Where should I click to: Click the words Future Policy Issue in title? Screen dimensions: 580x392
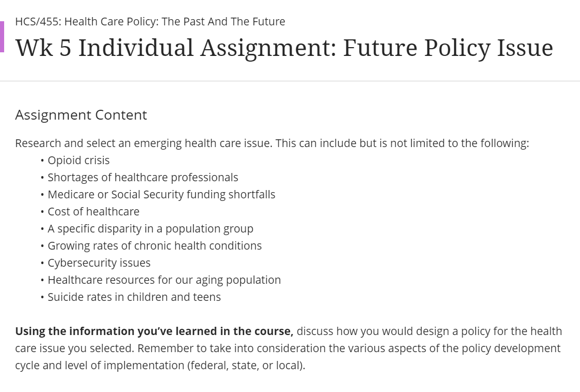click(448, 48)
